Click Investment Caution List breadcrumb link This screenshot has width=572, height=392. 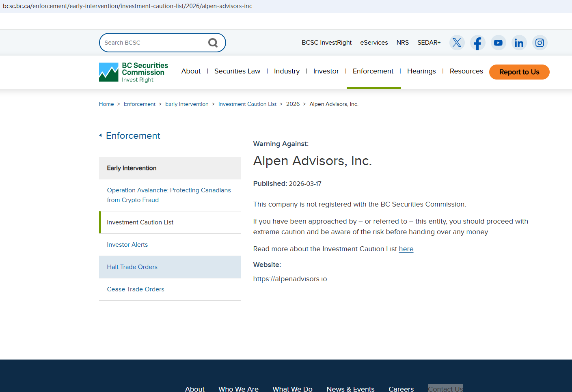pyautogui.click(x=247, y=104)
